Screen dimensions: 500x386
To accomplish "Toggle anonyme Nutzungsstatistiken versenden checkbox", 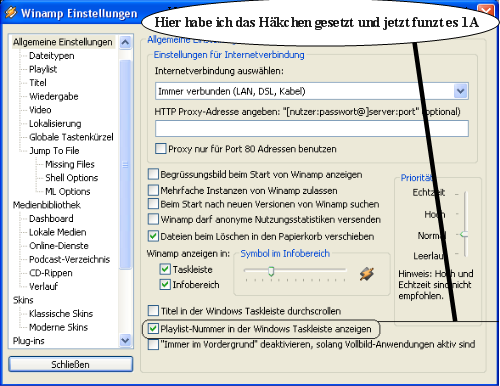I will pos(153,219).
